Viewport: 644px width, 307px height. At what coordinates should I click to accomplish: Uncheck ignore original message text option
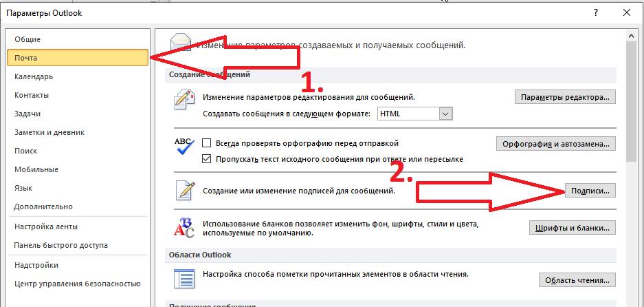[207, 159]
